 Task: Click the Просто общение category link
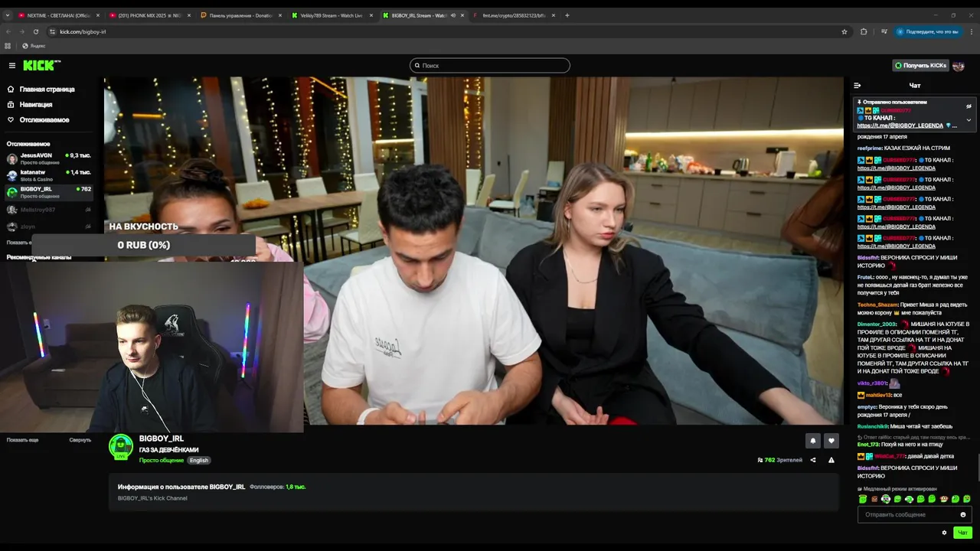click(x=162, y=461)
